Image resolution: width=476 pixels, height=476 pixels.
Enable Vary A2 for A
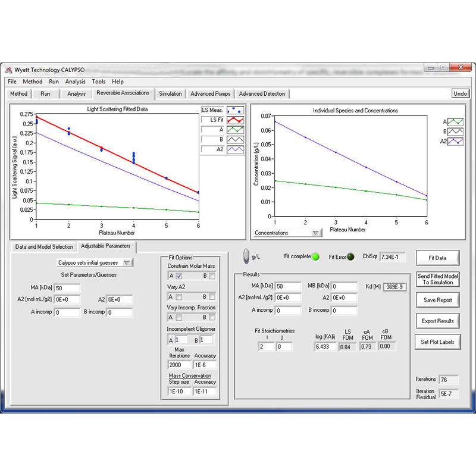click(179, 296)
